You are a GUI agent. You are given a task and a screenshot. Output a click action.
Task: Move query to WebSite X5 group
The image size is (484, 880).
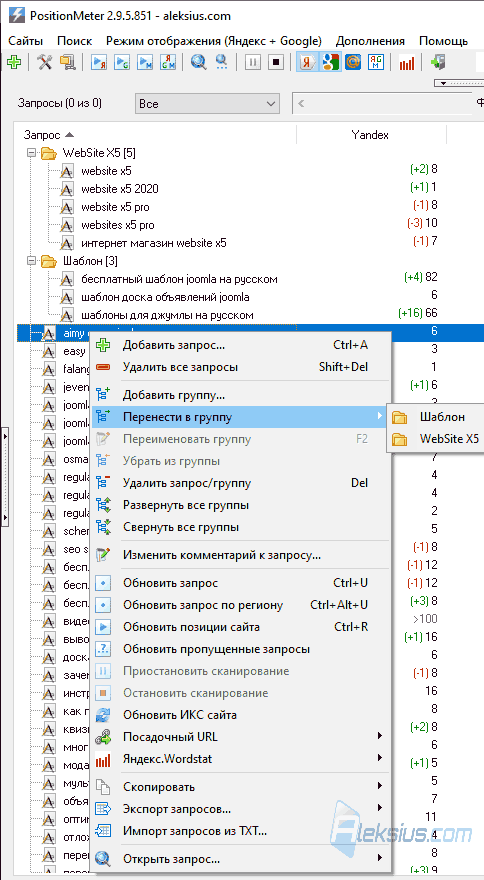[x=435, y=439]
